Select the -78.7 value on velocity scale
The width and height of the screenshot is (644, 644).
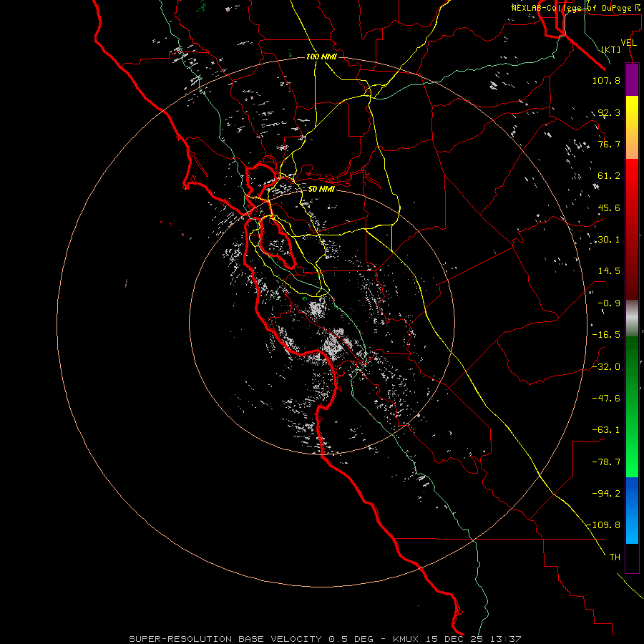click(606, 462)
